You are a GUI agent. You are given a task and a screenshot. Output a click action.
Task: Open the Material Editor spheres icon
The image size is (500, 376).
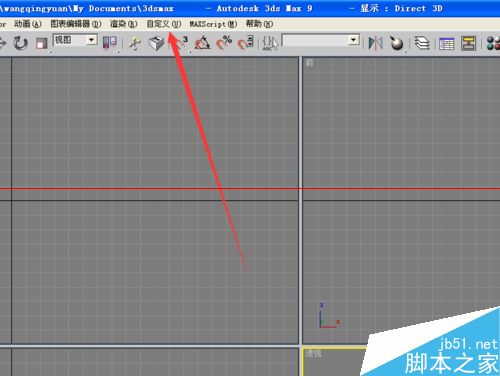493,43
